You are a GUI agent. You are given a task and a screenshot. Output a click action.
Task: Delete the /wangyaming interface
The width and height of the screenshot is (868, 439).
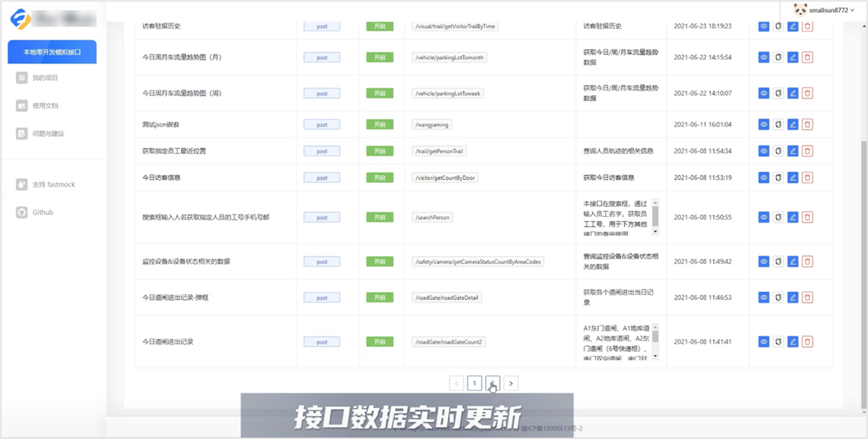(x=807, y=124)
